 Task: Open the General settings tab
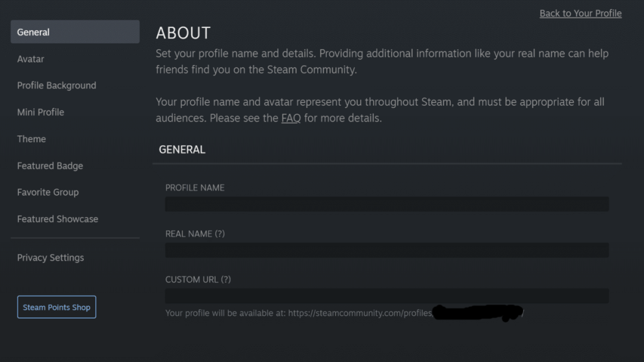point(75,32)
